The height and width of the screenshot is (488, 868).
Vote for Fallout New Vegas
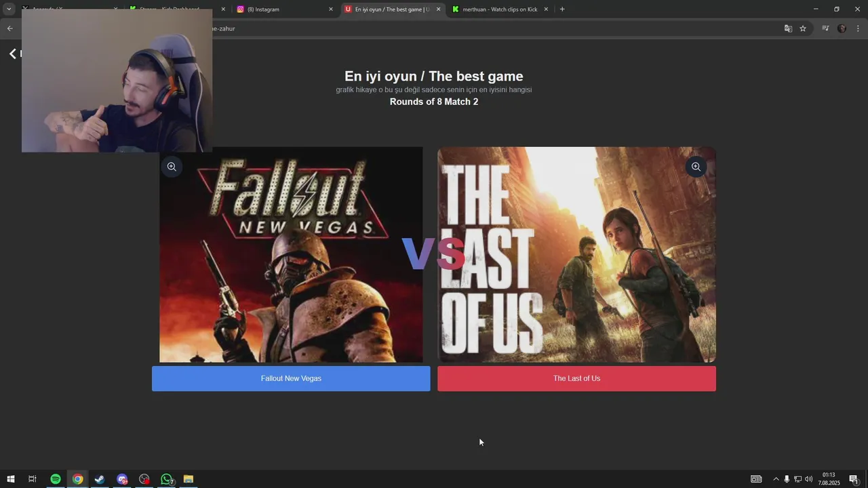point(291,378)
